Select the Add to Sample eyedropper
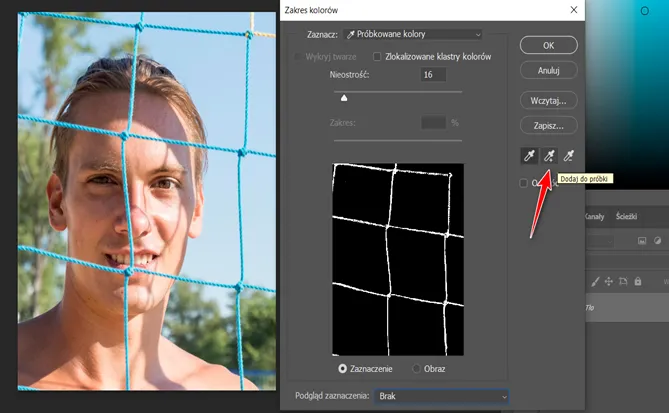Screen dimensions: 669x413 [x=549, y=155]
